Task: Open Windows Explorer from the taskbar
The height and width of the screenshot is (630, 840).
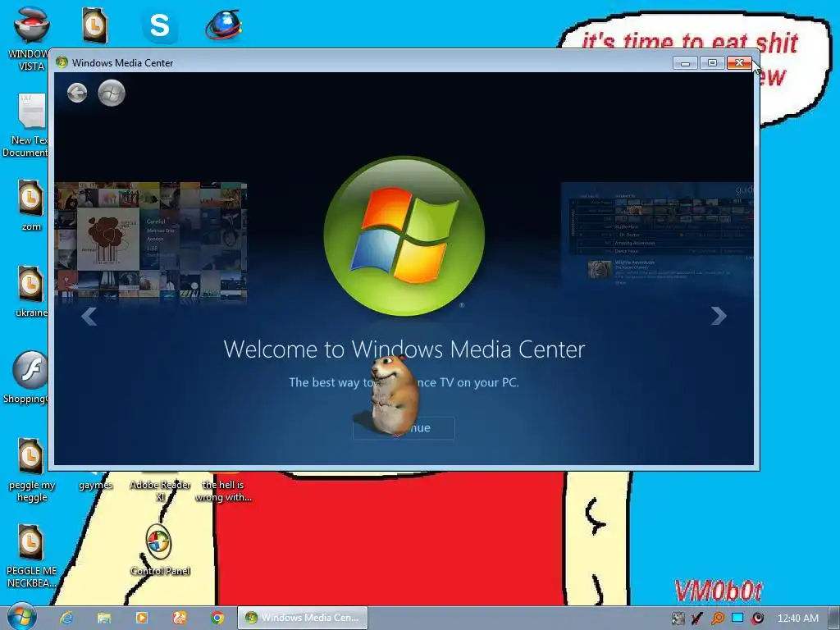Action: [104, 618]
